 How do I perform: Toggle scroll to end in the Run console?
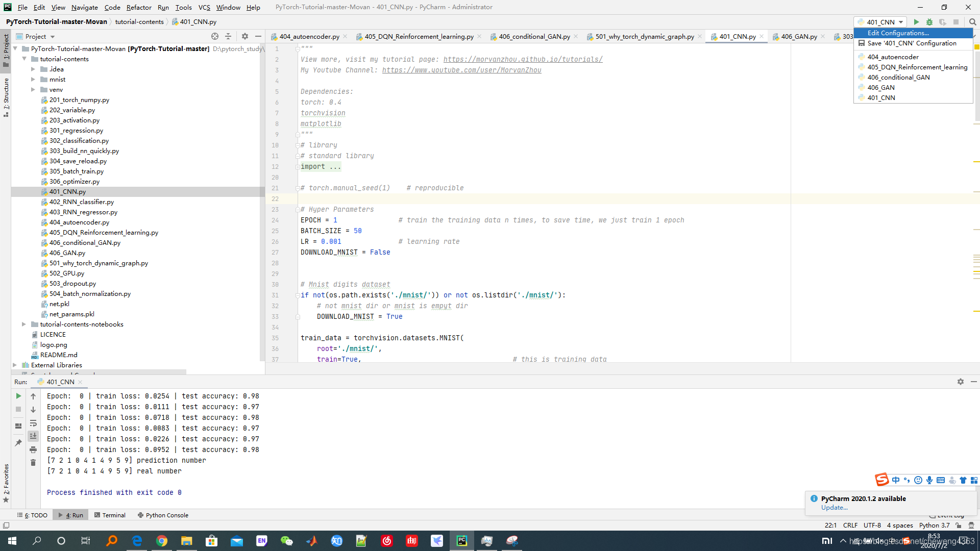click(33, 436)
